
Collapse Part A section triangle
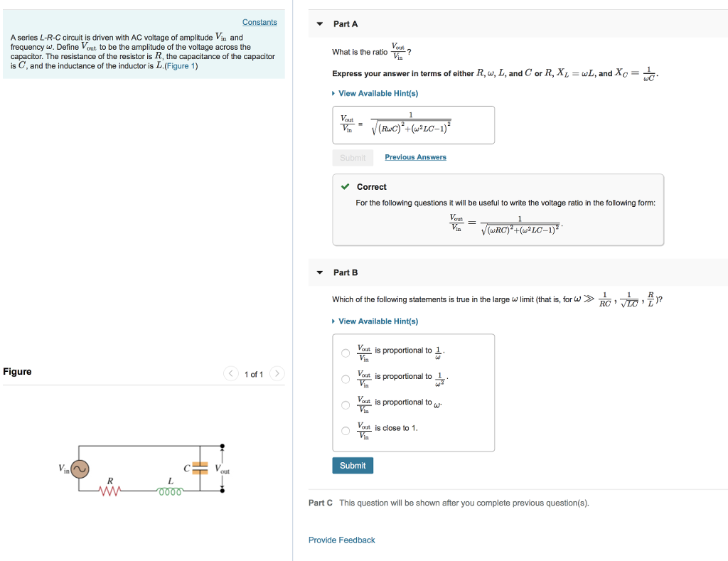pos(320,24)
